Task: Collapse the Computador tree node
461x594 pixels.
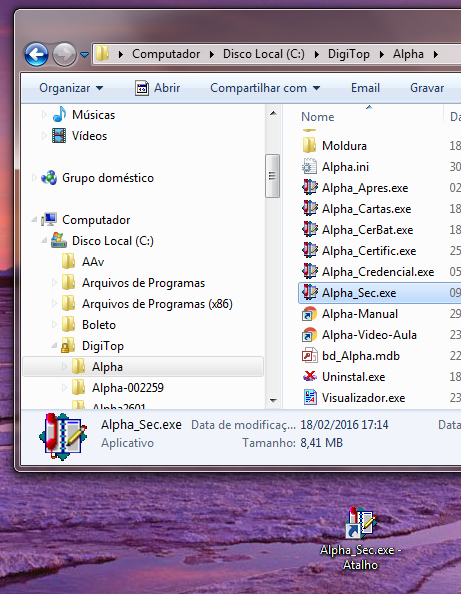Action: coord(34,220)
